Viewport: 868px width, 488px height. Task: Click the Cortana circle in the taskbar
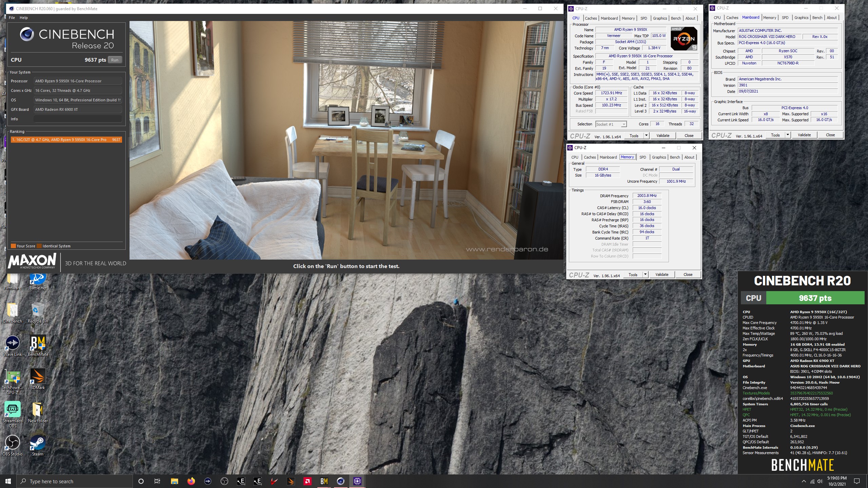tap(141, 481)
